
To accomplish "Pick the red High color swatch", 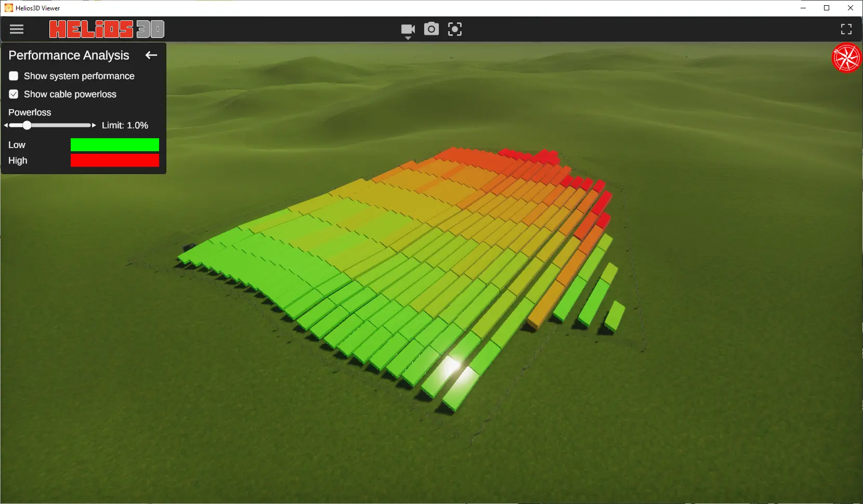I will (114, 161).
